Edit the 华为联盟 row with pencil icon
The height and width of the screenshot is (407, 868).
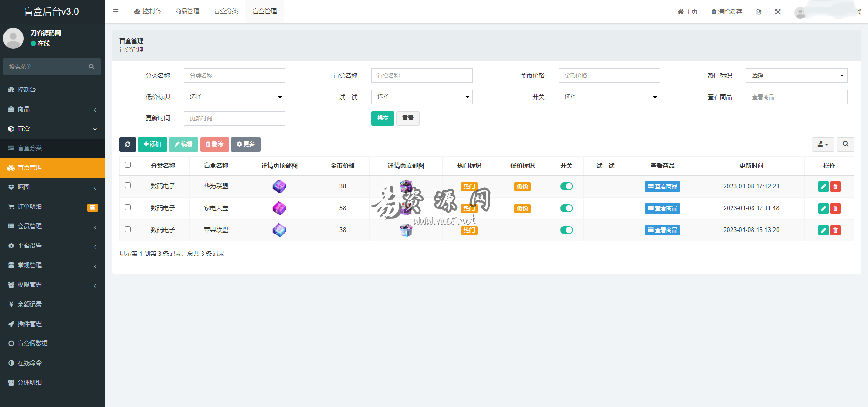(x=823, y=187)
